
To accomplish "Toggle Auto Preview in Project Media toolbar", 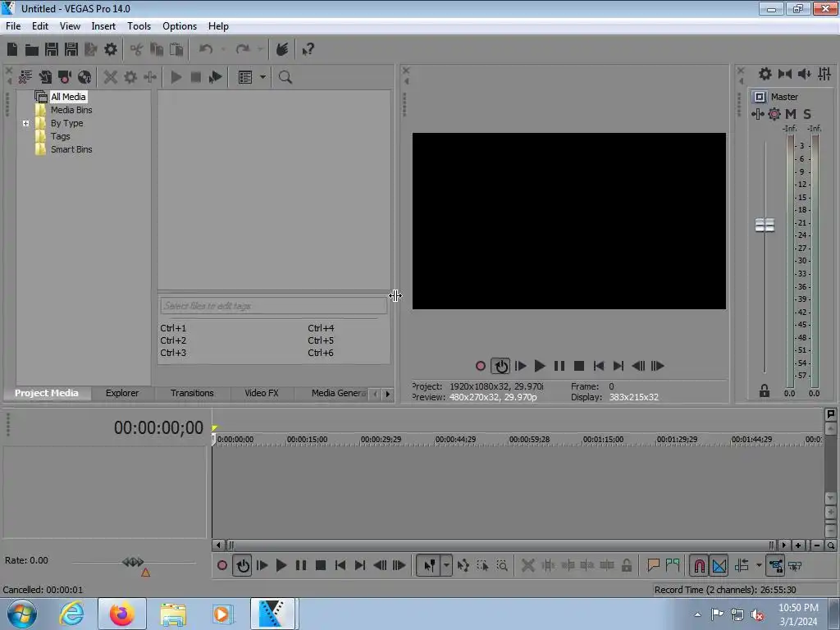I will click(x=216, y=77).
